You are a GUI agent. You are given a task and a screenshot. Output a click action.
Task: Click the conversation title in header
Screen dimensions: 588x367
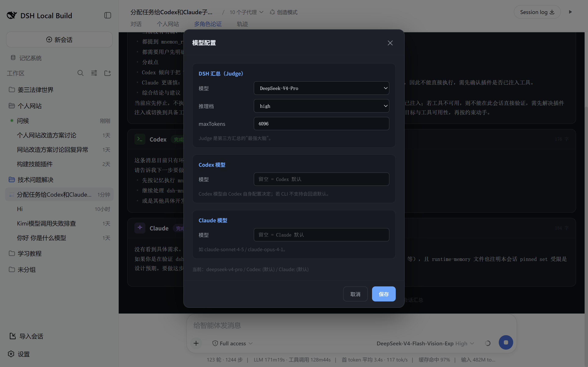pyautogui.click(x=171, y=12)
